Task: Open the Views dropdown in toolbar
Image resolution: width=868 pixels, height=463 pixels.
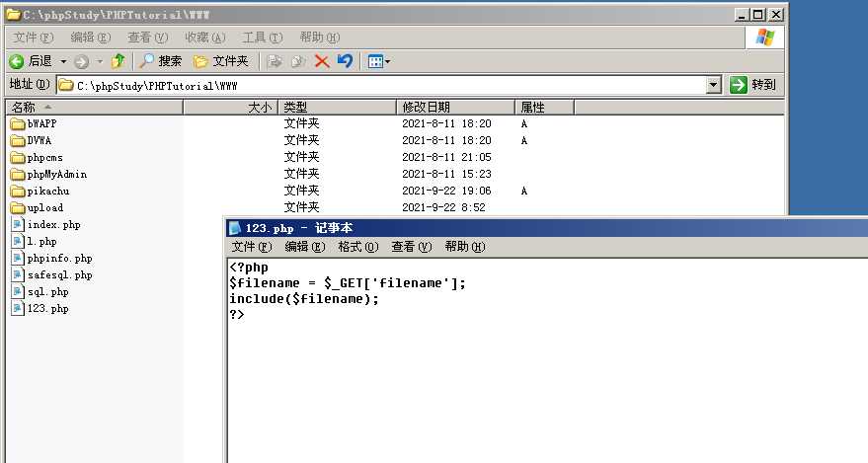Action: click(x=379, y=61)
